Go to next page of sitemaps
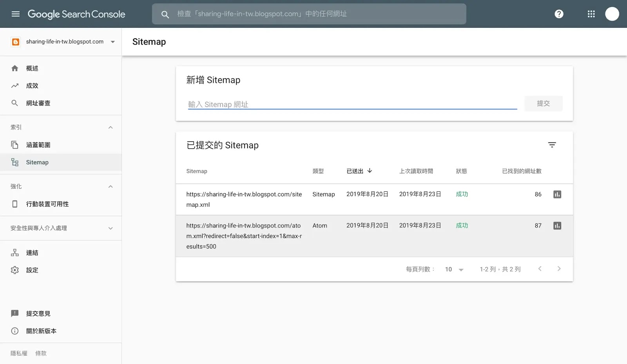627x364 pixels. click(559, 268)
